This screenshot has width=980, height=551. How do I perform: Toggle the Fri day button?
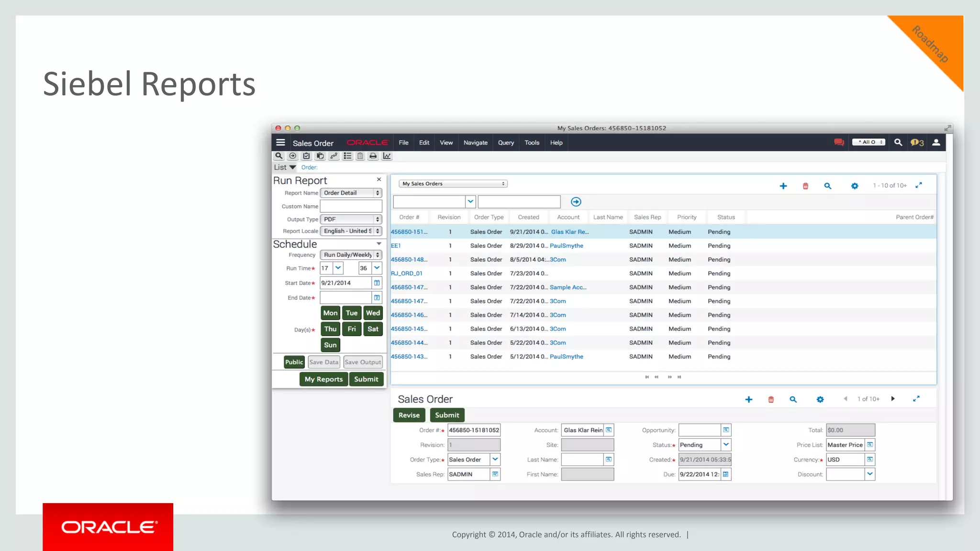pyautogui.click(x=352, y=329)
